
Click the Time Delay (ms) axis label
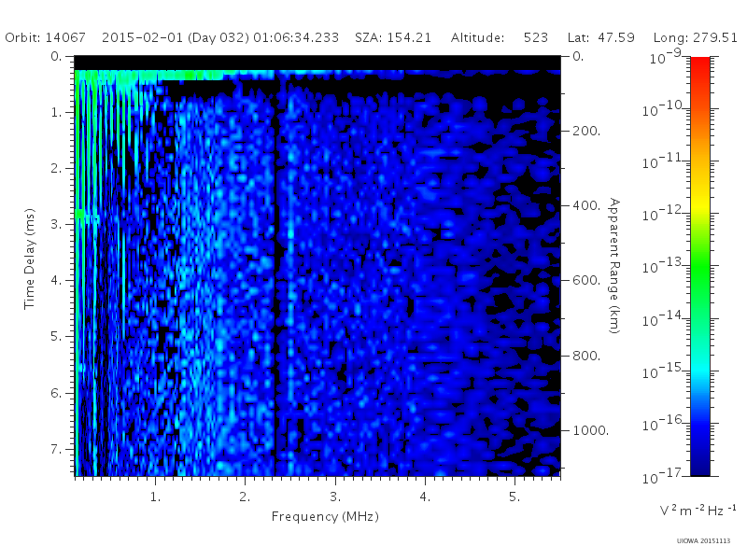click(30, 259)
